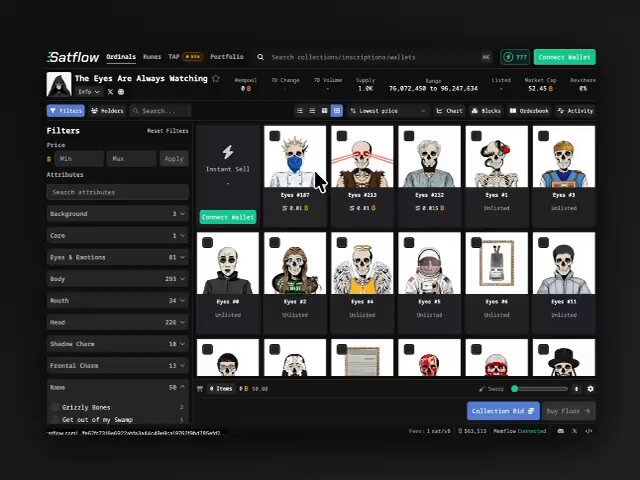Click the Instant Sell lightning icon

(228, 152)
